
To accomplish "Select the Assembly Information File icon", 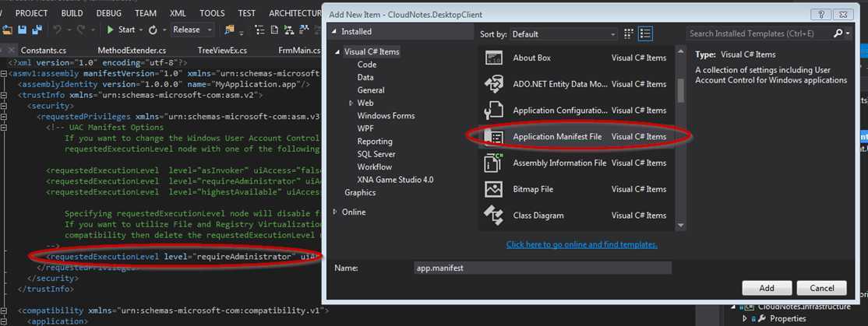I will (493, 163).
